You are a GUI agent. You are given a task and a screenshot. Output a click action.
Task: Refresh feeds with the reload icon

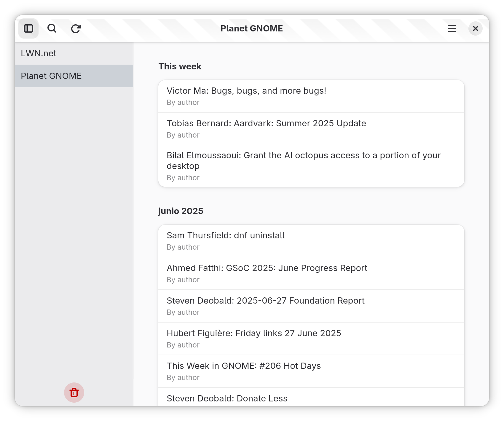pos(76,28)
